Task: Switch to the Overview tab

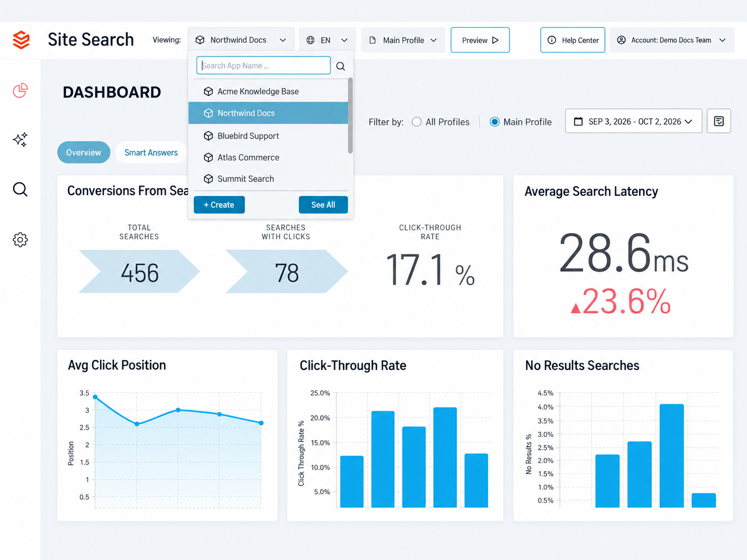Action: point(84,153)
